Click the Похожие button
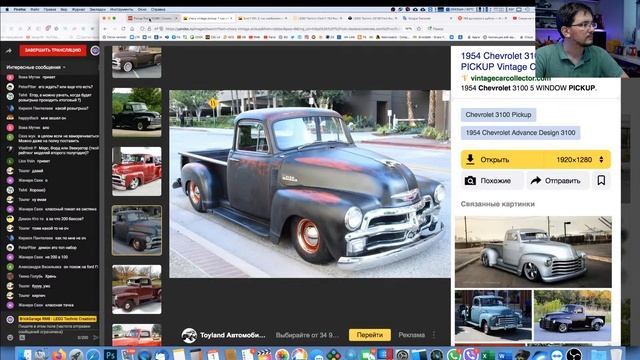This screenshot has height=360, width=640. 492,180
